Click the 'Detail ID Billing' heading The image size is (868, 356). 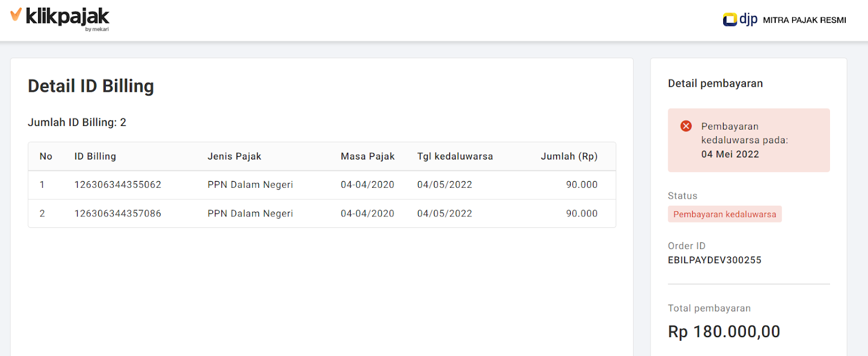[x=91, y=86]
